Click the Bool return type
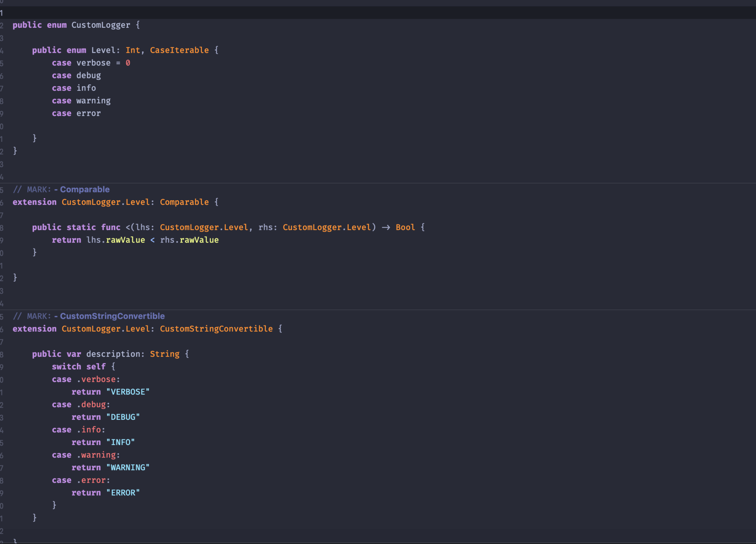This screenshot has height=544, width=756. pyautogui.click(x=405, y=227)
